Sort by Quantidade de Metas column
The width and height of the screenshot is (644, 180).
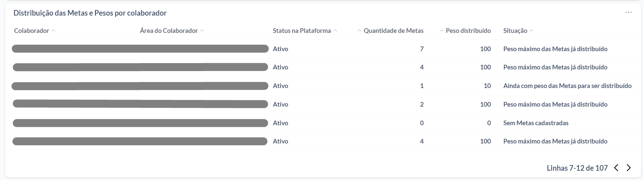coord(393,31)
